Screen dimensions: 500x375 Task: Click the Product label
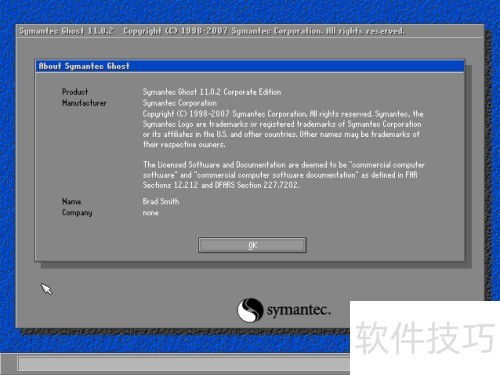coord(75,92)
